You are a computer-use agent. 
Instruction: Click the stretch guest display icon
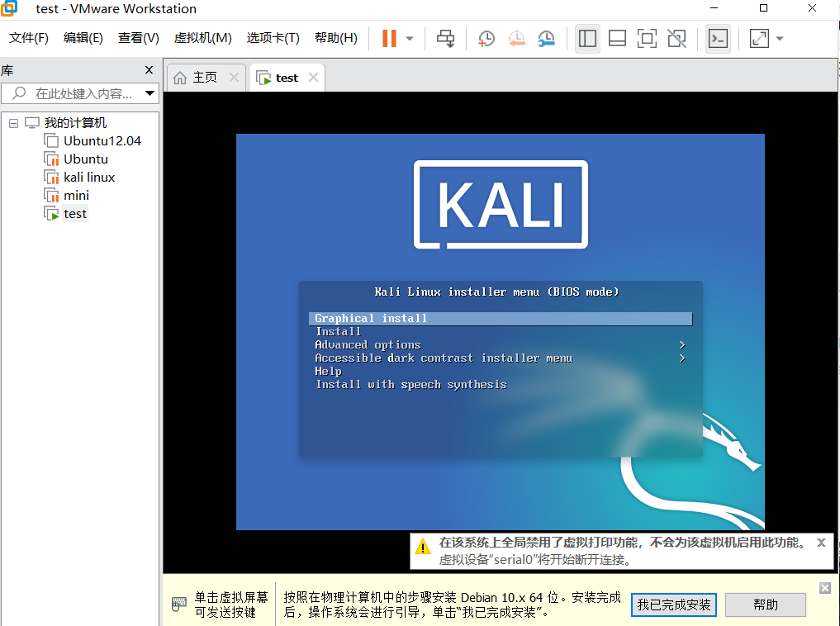[759, 39]
